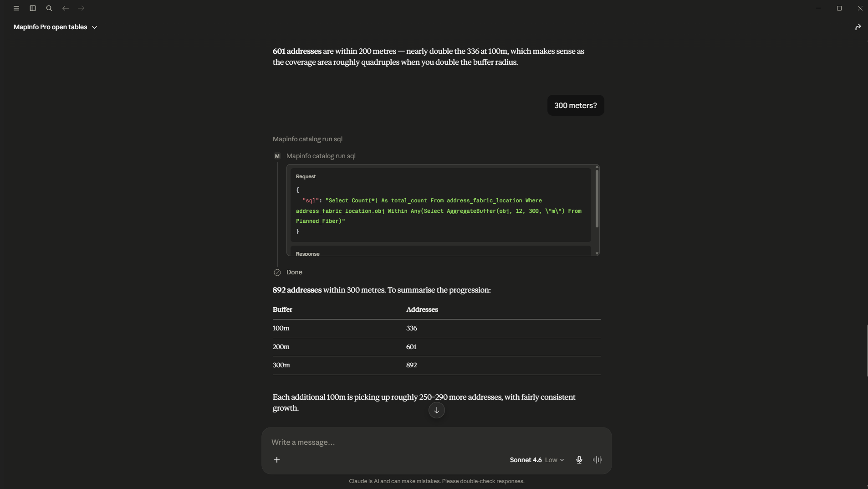868x489 pixels.
Task: Go forward with the right arrow
Action: [x=81, y=8]
